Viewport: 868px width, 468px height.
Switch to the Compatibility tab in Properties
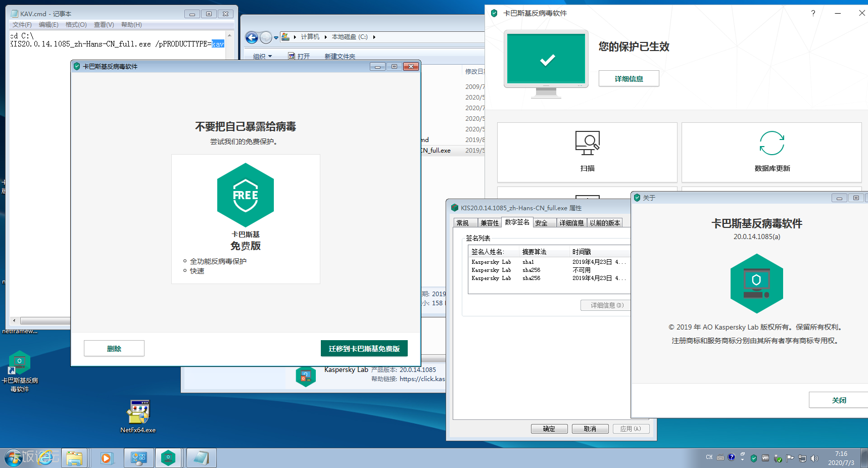coord(490,223)
